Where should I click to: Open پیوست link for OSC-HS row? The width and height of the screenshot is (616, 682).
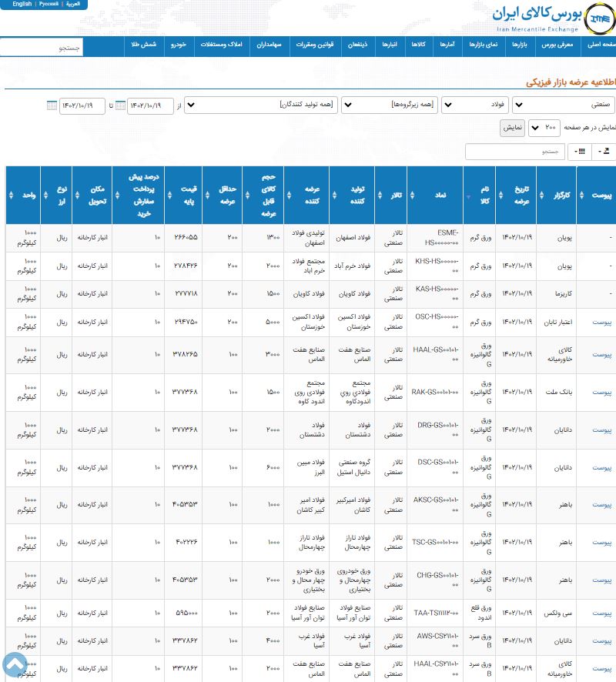(x=601, y=323)
